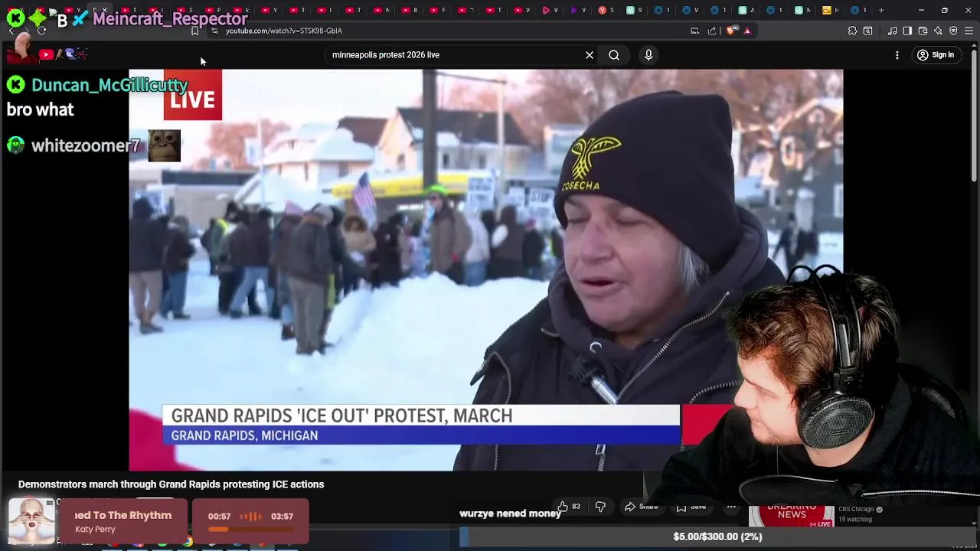Open the browser hamburger main menu
This screenshot has height=551, width=980.
pyautogui.click(x=969, y=31)
